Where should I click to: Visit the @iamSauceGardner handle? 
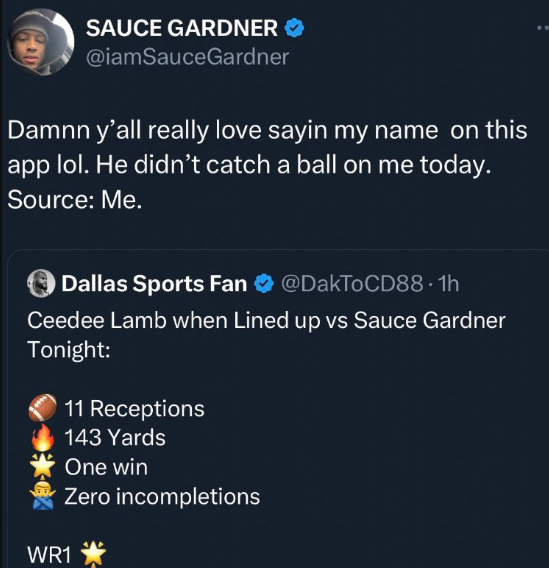tap(187, 57)
